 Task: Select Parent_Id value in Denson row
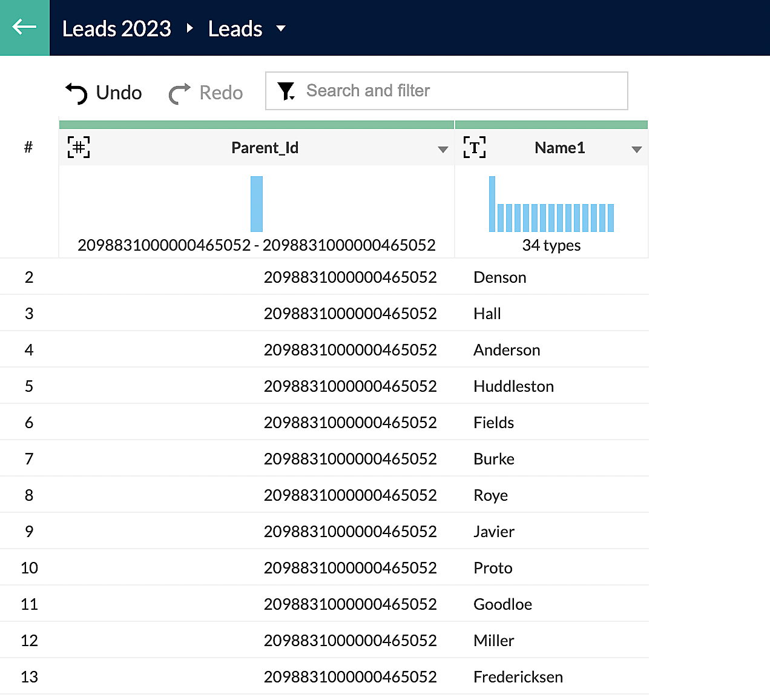[x=350, y=277]
